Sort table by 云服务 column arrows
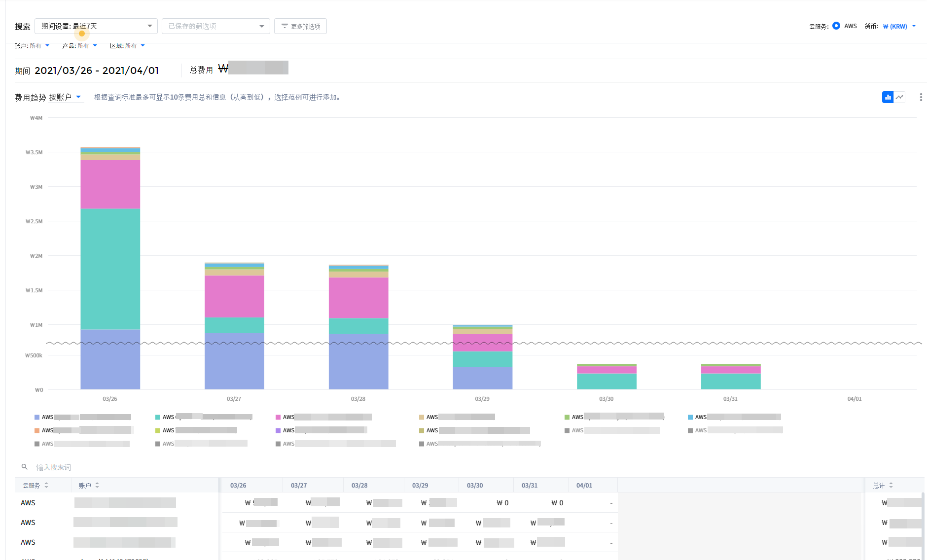927x560 pixels. click(x=46, y=486)
